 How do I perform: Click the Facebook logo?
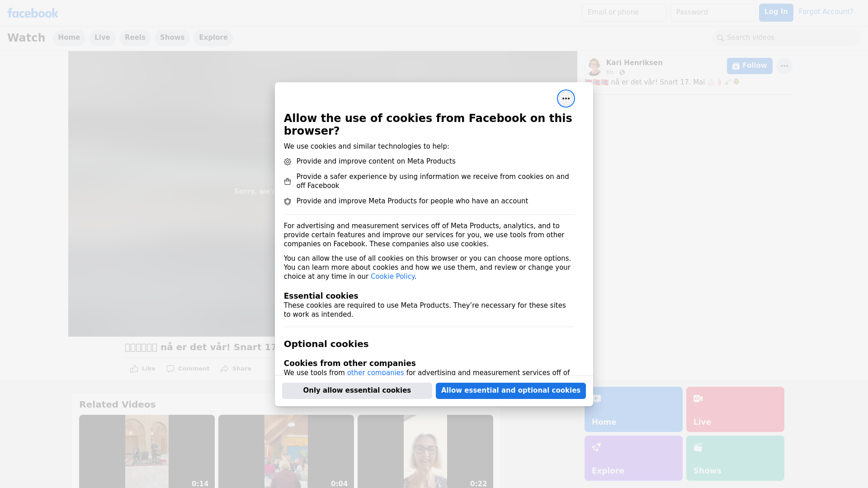[x=33, y=13]
